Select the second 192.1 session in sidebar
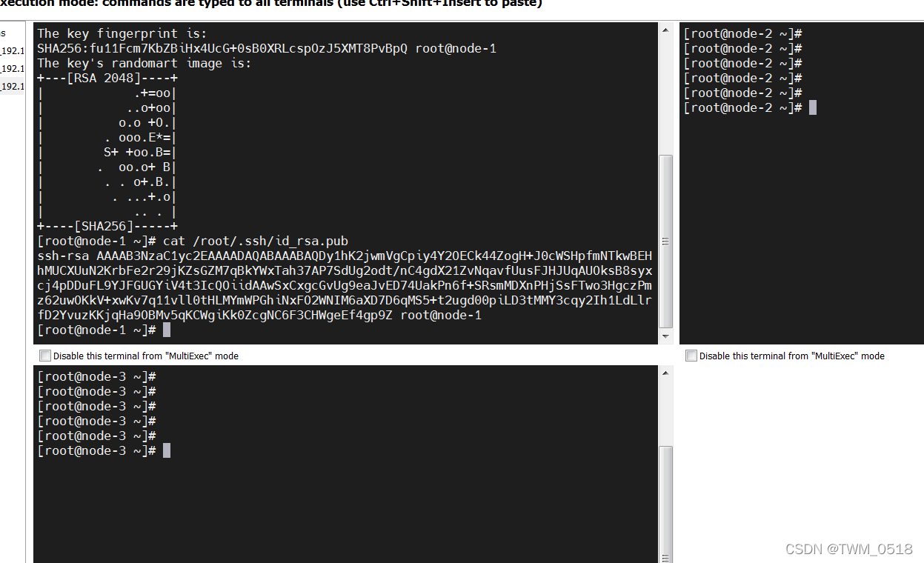Image resolution: width=924 pixels, height=563 pixels. point(12,69)
